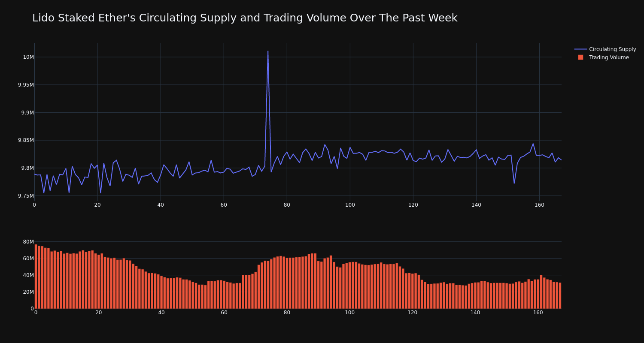Click the 80 tick on volume chart x-axis
The height and width of the screenshot is (343, 644).
(287, 313)
